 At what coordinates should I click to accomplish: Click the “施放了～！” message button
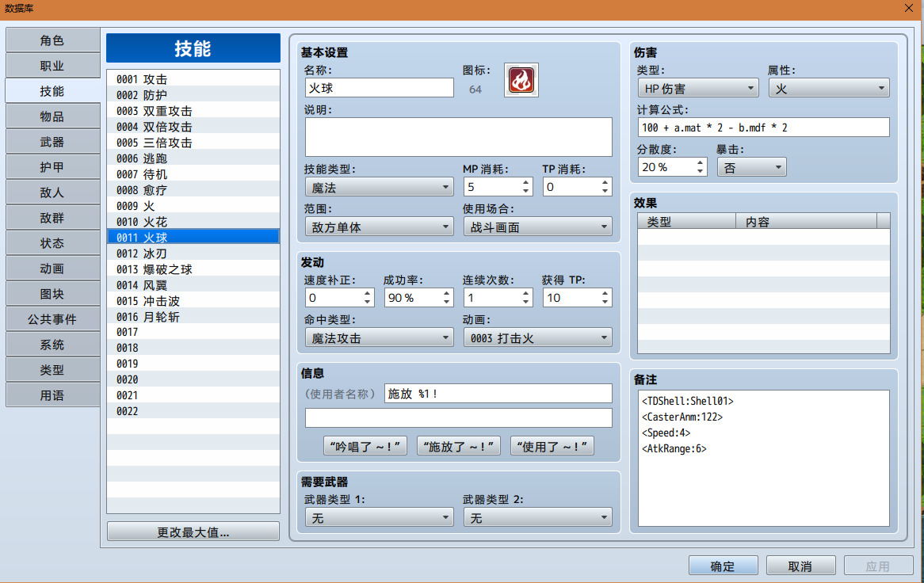[459, 446]
